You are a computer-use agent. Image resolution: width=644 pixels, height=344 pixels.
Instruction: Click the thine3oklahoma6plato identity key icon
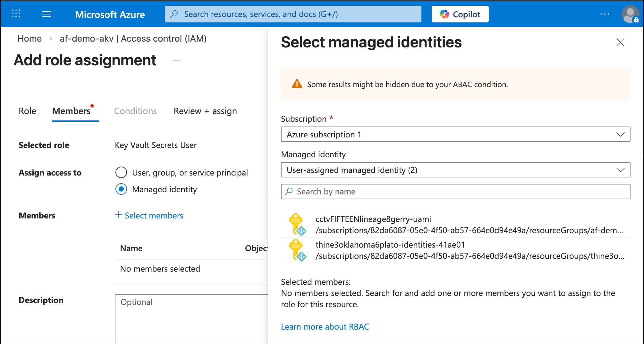pyautogui.click(x=297, y=250)
